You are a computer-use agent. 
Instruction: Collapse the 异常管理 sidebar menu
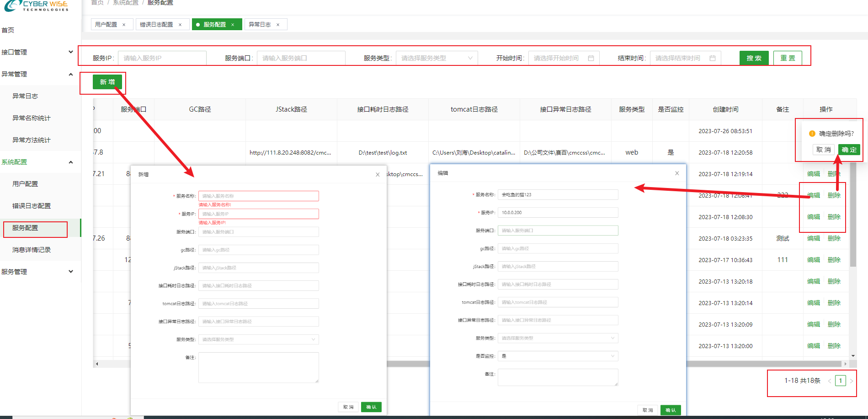[71, 74]
